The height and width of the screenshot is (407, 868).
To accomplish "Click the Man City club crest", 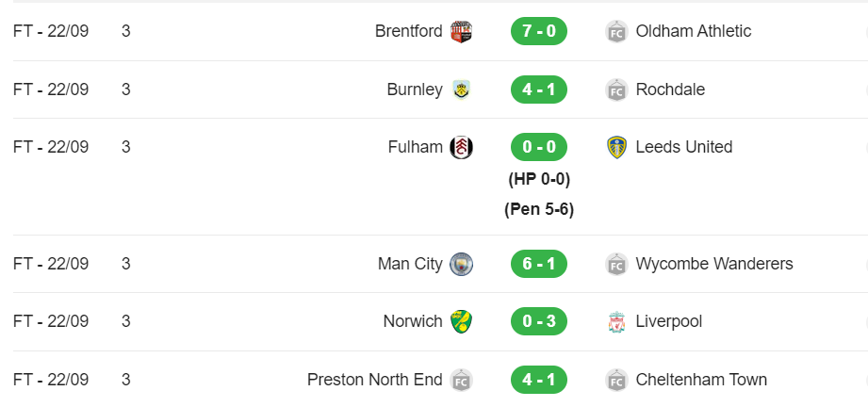I will pos(461,264).
